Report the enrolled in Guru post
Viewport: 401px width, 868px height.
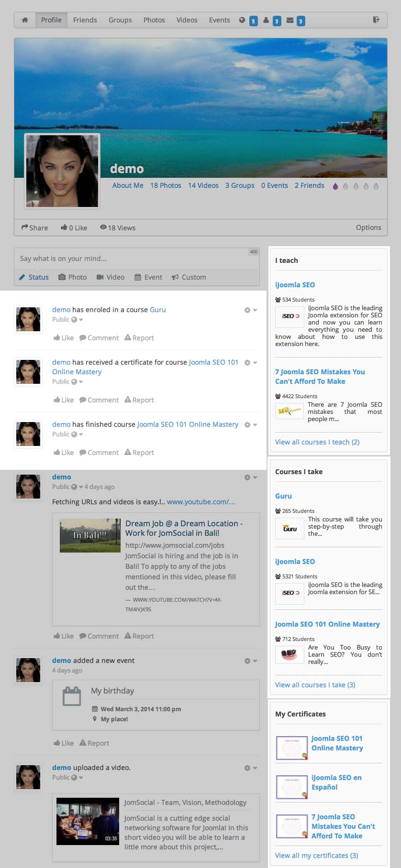(139, 338)
